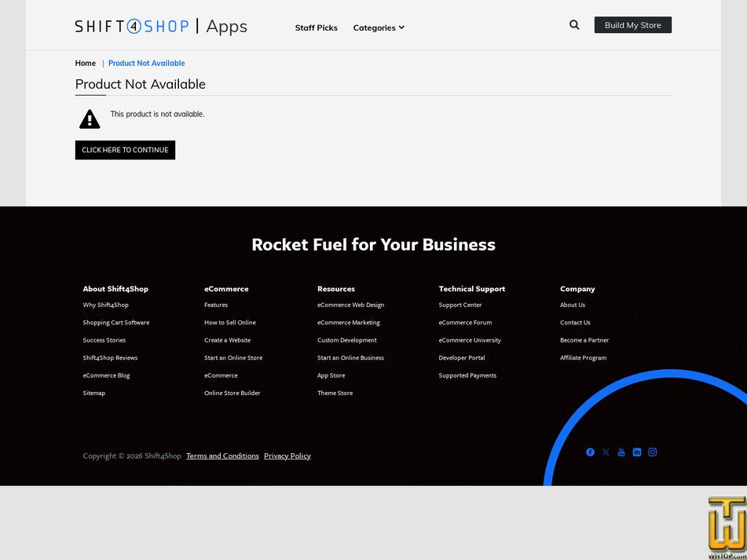Open Become a Partner link

coord(584,340)
